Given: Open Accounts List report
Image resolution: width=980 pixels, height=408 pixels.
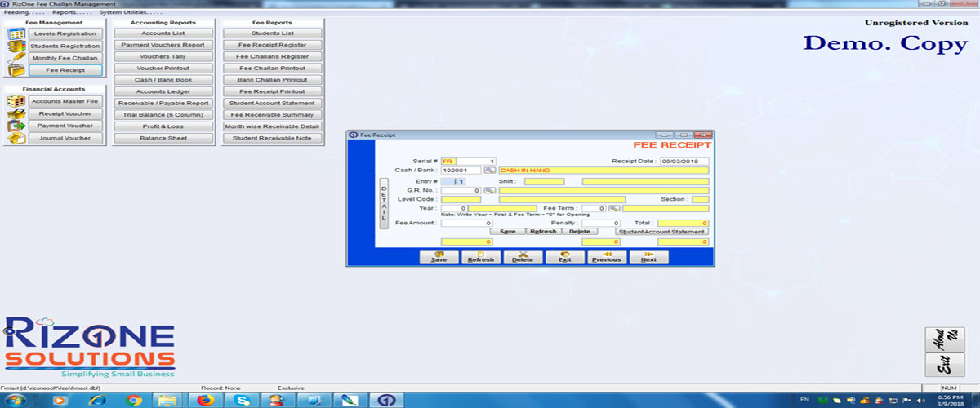Looking at the screenshot, I should coord(163,33).
